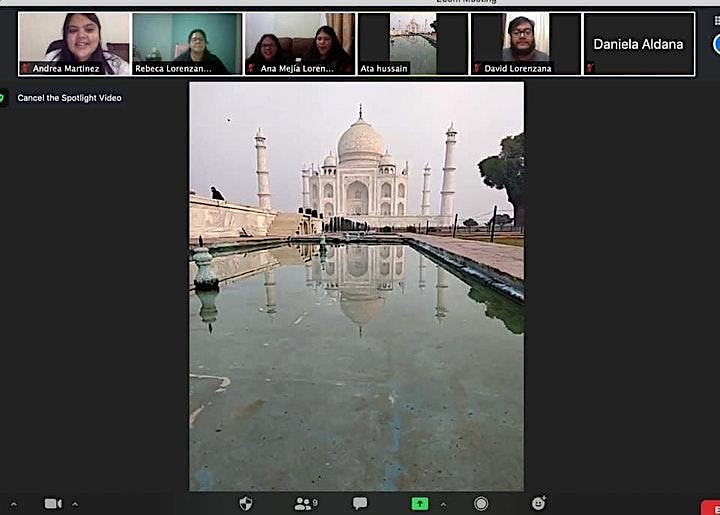
Task: Expand the video options chevron
Action: pos(75,504)
